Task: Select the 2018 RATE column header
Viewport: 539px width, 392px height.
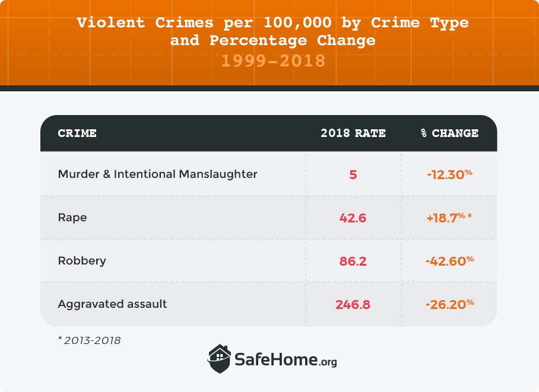Action: pyautogui.click(x=353, y=133)
